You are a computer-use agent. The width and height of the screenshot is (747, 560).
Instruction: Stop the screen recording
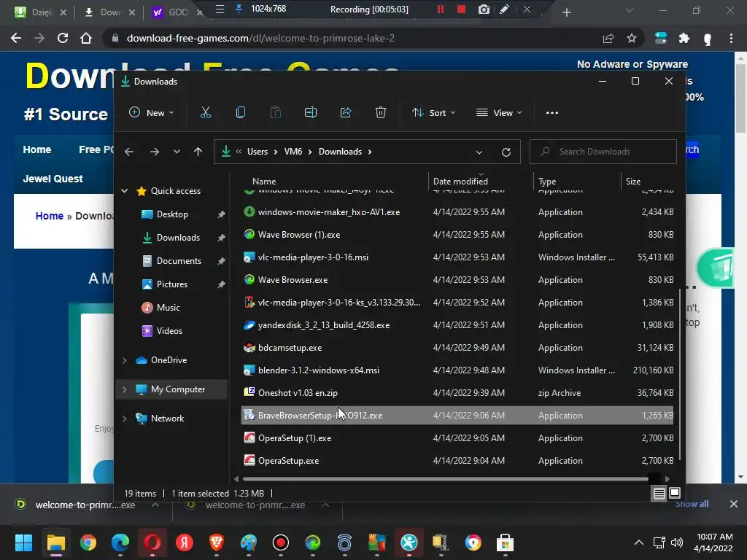(461, 9)
